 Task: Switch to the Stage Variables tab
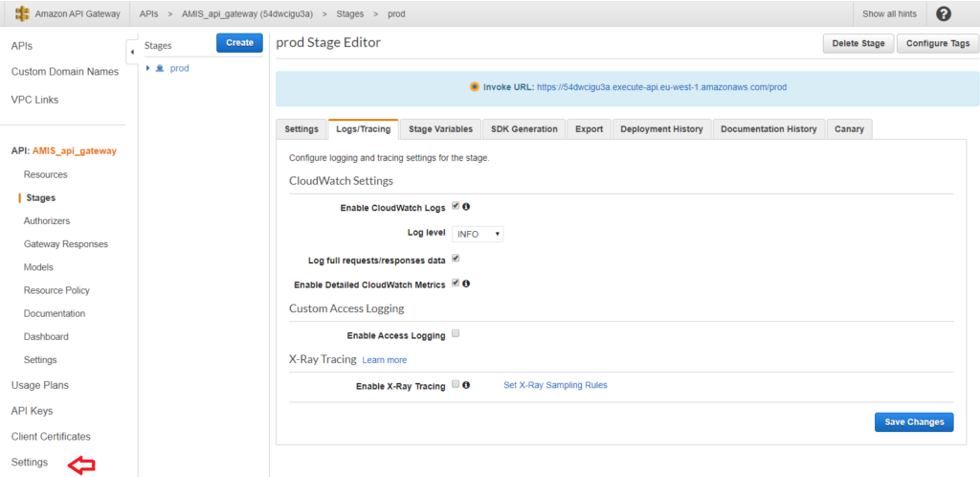click(x=439, y=129)
